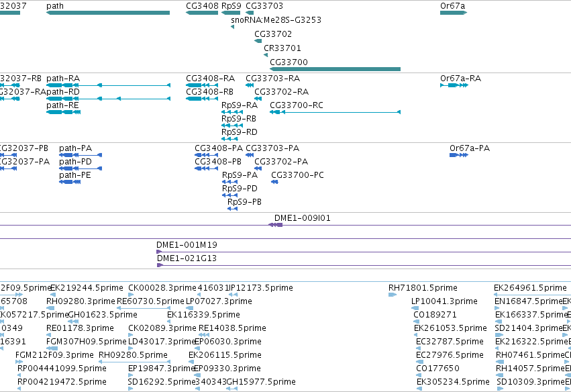Select the FGM307H09.5prime EST label
571x392 pixels.
(x=87, y=342)
